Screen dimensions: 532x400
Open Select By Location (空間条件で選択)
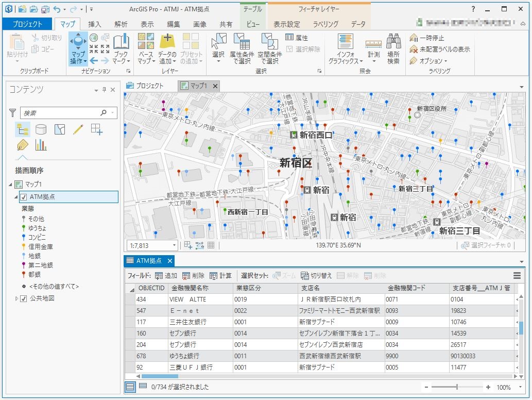270,48
